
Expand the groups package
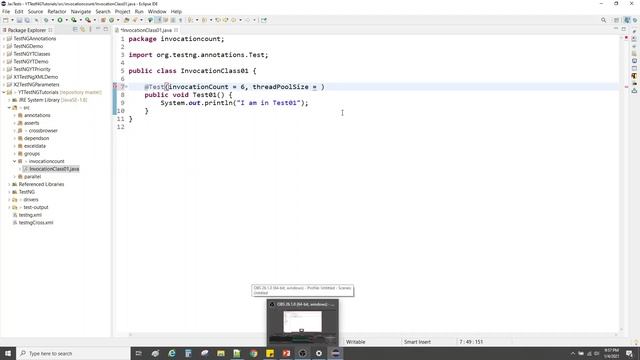point(14,154)
